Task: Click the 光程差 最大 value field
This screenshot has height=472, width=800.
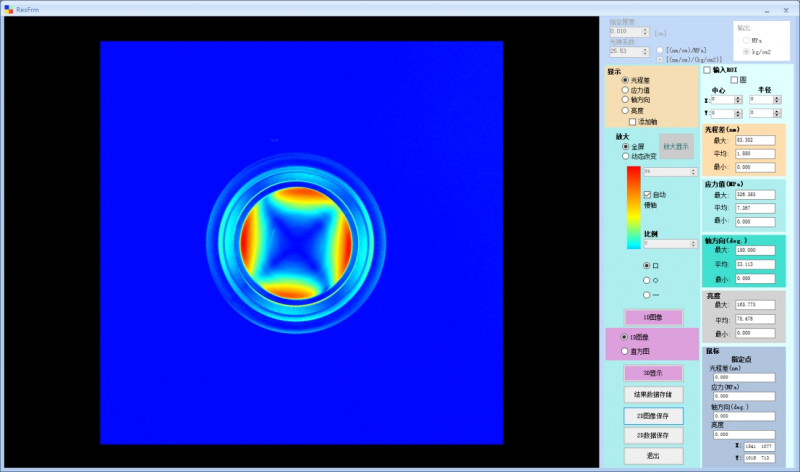Action: point(755,140)
